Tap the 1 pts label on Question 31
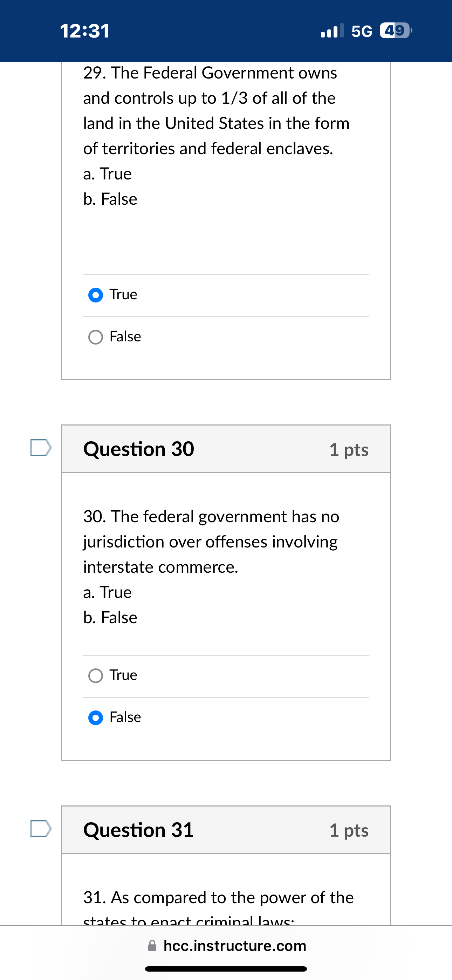 click(x=350, y=830)
